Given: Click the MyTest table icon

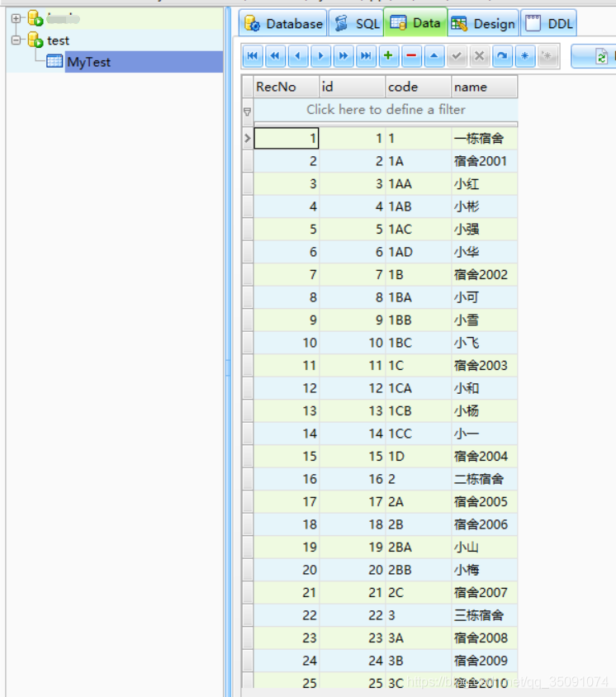Looking at the screenshot, I should pyautogui.click(x=54, y=61).
